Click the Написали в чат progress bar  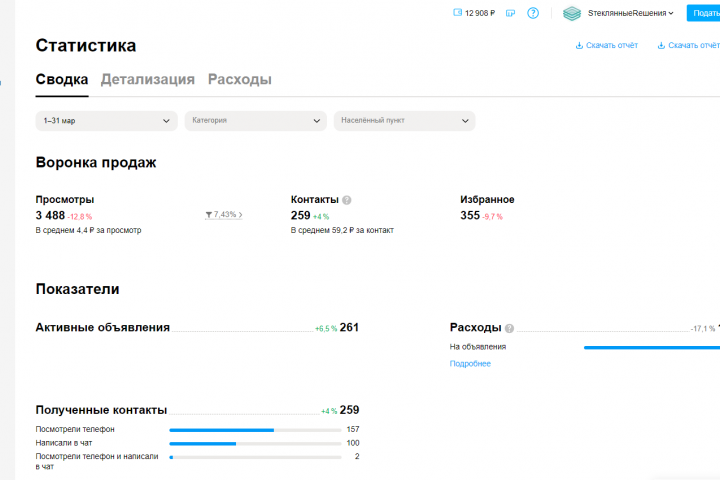tap(255, 444)
